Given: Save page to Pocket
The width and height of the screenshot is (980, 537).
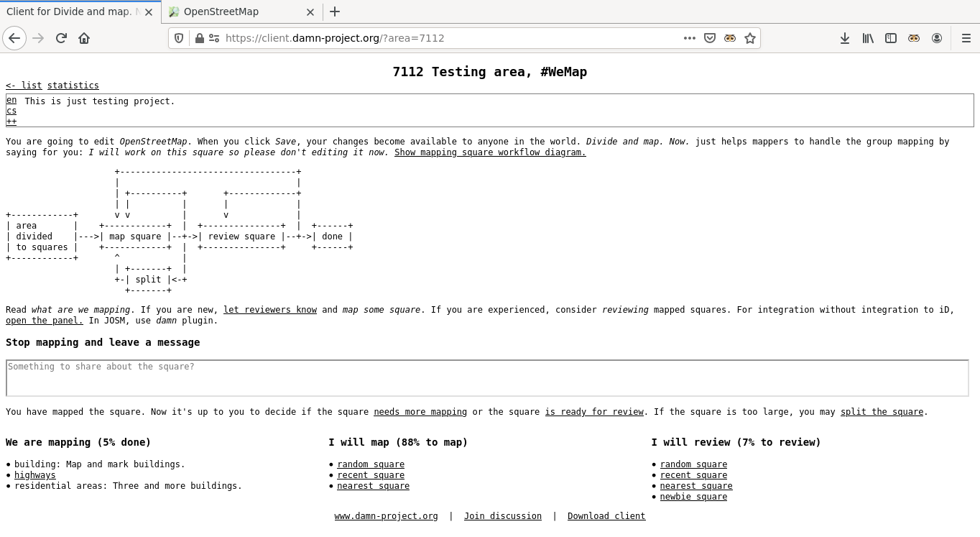Looking at the screenshot, I should pyautogui.click(x=710, y=38).
